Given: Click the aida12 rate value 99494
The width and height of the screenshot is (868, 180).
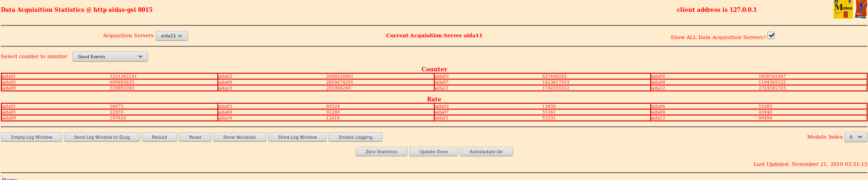Looking at the screenshot, I should click(x=765, y=118).
